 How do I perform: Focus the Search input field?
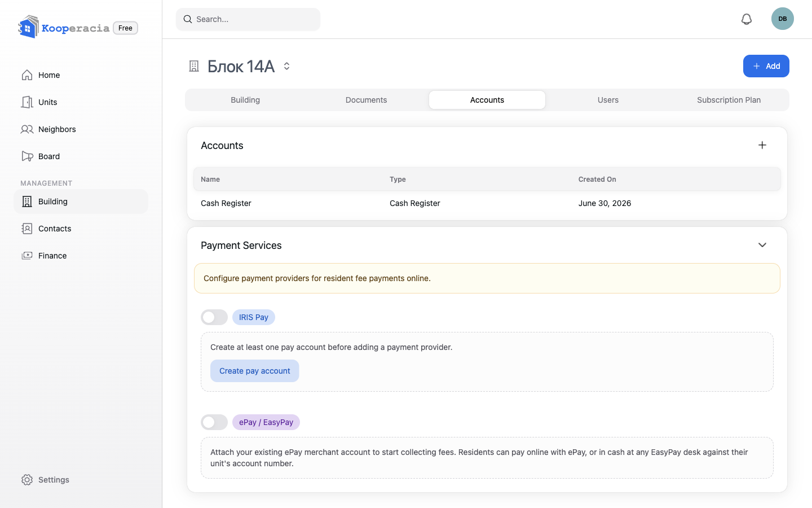[248, 19]
